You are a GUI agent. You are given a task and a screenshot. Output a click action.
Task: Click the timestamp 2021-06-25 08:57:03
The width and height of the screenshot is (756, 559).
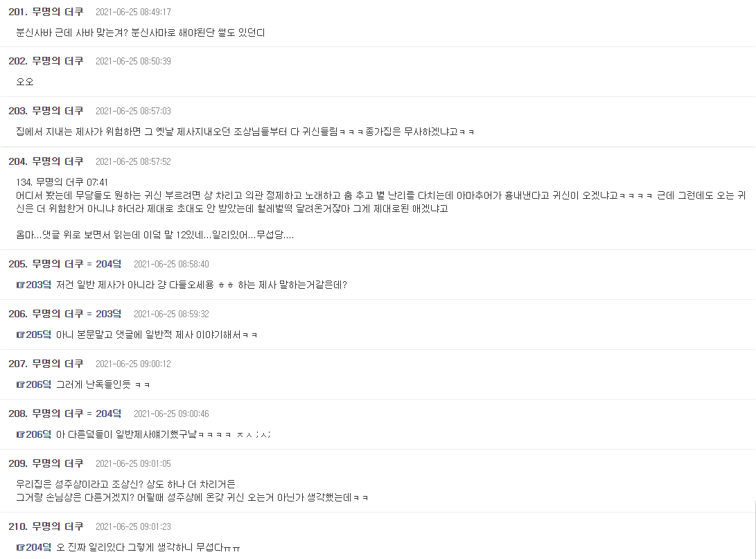pyautogui.click(x=133, y=112)
